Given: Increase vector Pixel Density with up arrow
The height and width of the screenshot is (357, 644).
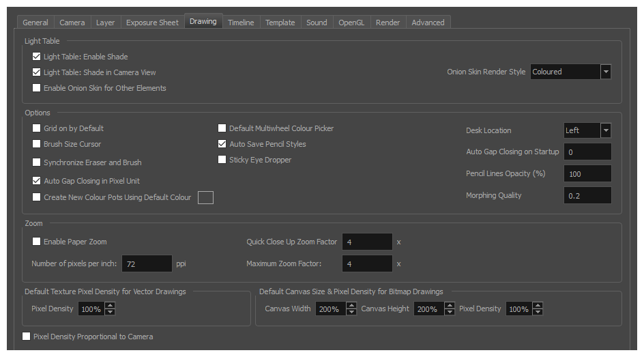Looking at the screenshot, I should (x=110, y=306).
